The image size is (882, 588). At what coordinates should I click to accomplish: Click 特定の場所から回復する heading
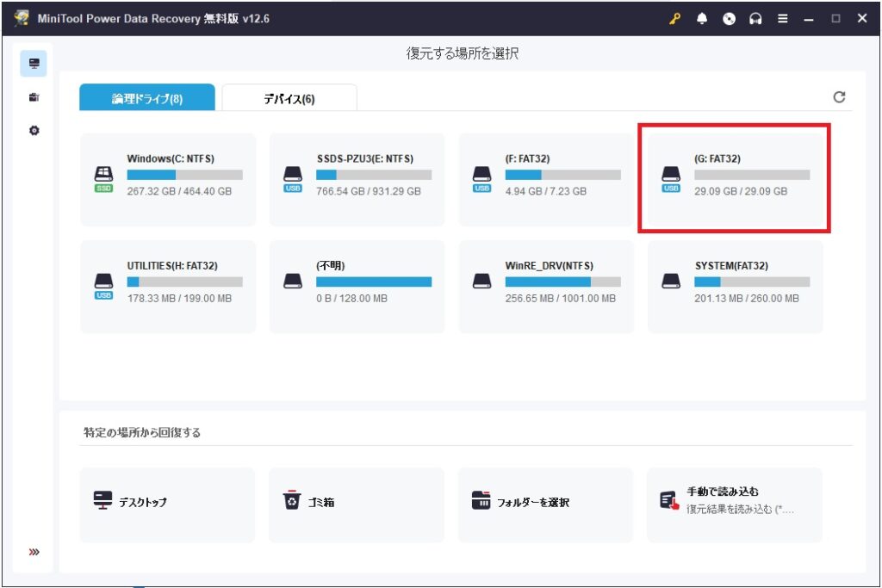coord(142,432)
